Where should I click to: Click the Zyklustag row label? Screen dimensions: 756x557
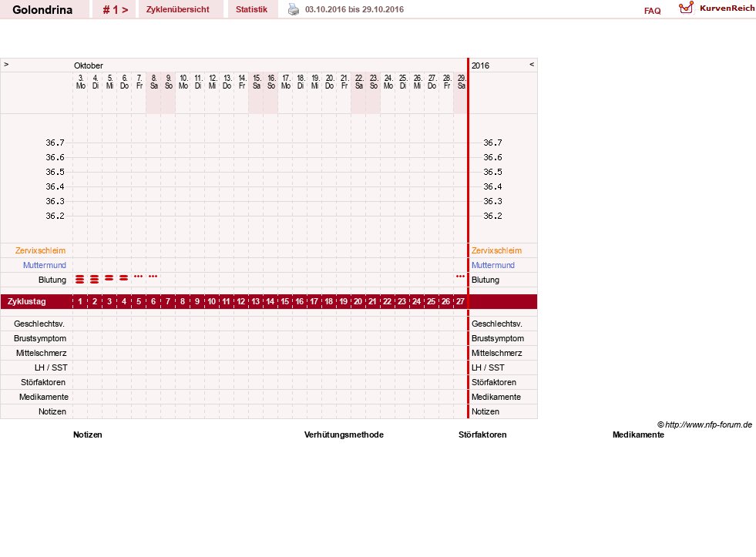pyautogui.click(x=26, y=302)
